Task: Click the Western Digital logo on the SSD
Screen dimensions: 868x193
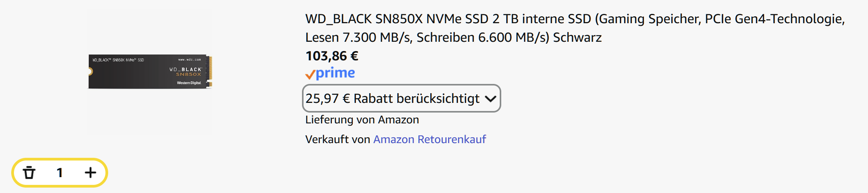Action: (x=189, y=83)
